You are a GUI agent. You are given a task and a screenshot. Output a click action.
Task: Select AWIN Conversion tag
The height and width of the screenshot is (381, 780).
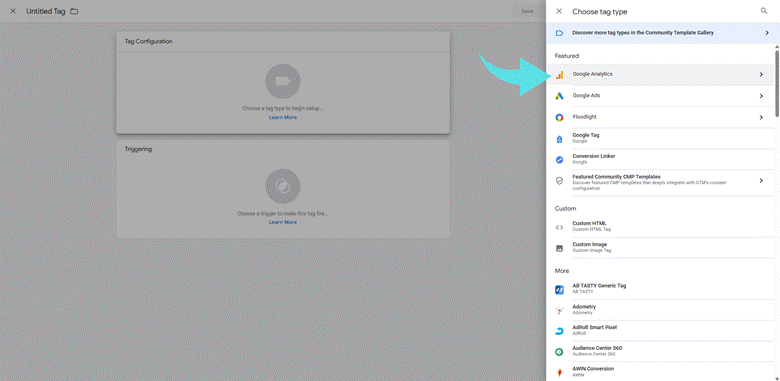660,372
